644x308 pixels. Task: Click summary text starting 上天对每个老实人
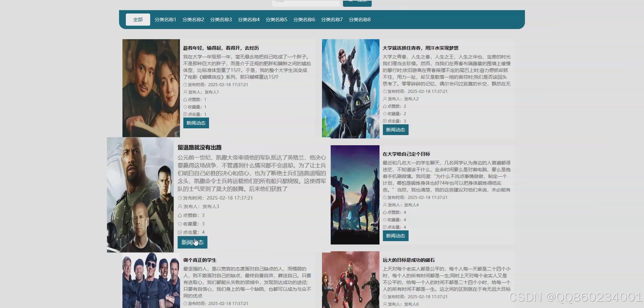coord(447,279)
